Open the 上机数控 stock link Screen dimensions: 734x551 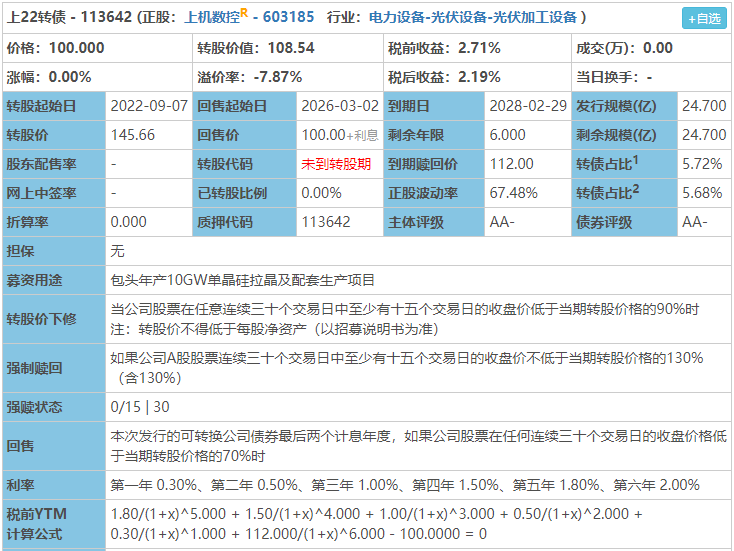click(212, 17)
